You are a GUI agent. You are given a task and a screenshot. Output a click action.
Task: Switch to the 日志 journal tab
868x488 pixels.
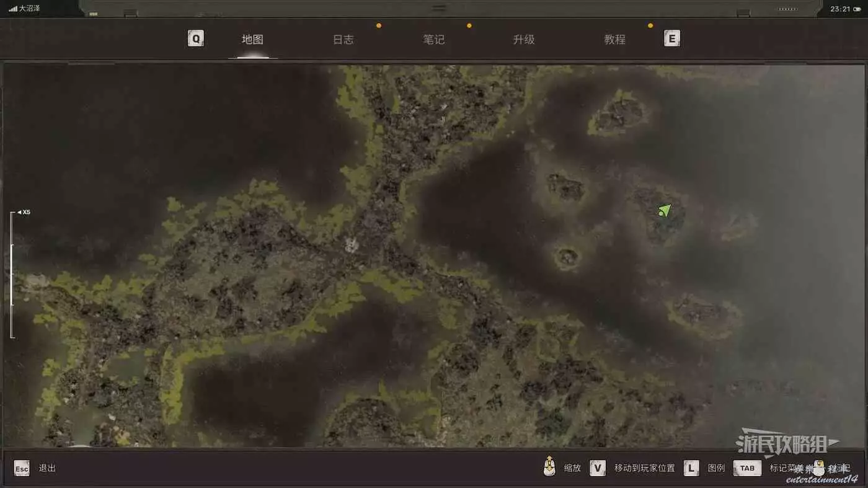tap(343, 39)
